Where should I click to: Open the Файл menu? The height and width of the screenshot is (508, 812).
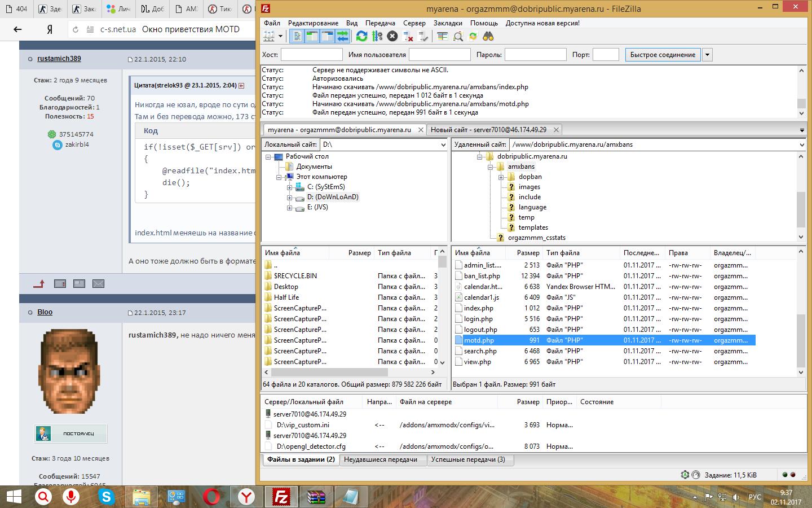[x=272, y=23]
